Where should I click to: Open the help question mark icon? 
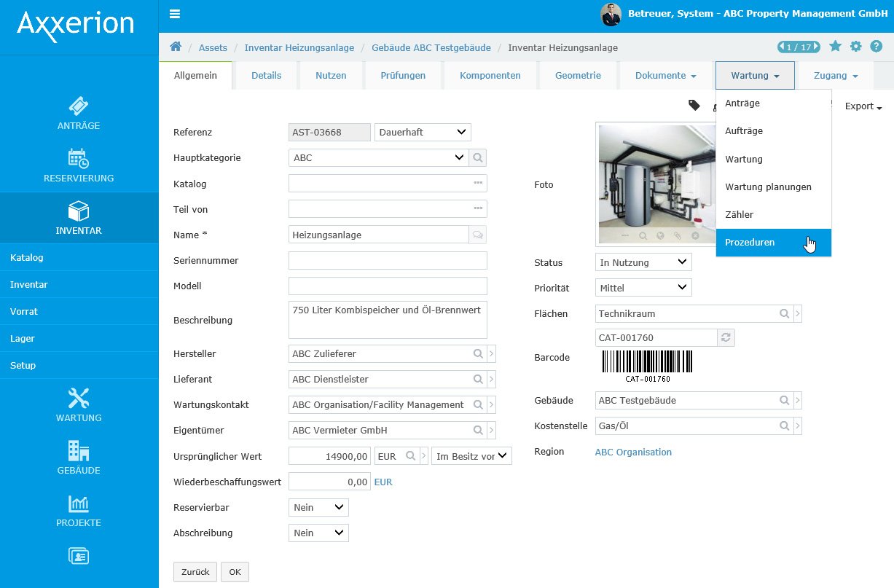click(x=876, y=47)
